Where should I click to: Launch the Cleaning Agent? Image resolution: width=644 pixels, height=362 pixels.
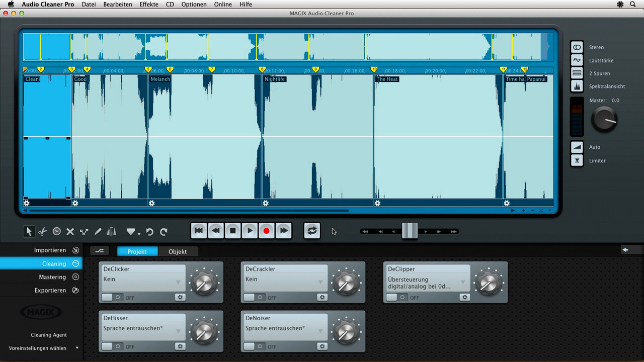pyautogui.click(x=48, y=335)
